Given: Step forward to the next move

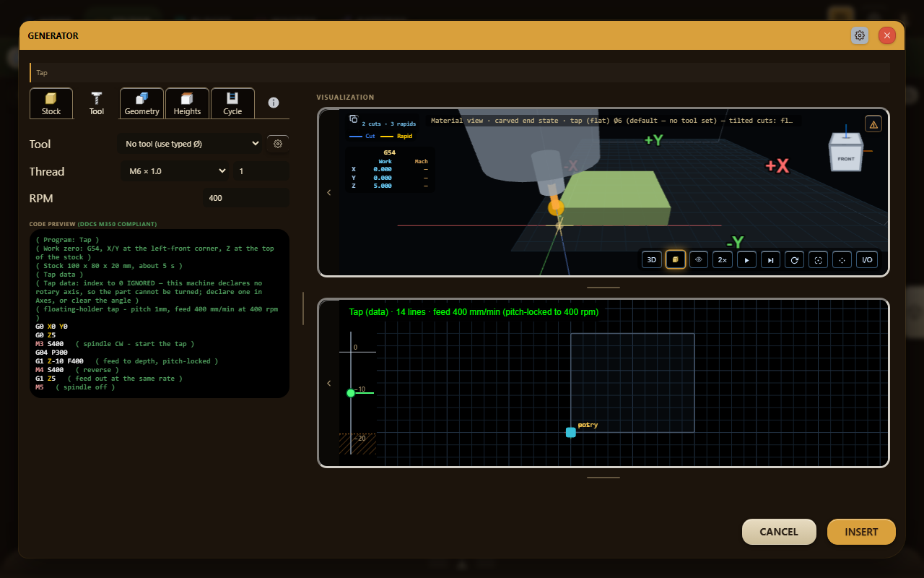Looking at the screenshot, I should (770, 259).
